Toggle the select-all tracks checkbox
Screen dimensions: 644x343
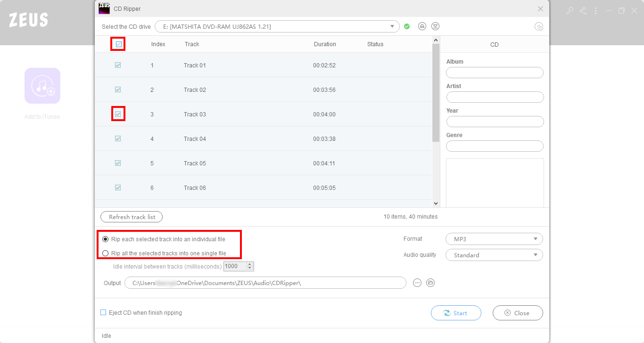click(118, 44)
